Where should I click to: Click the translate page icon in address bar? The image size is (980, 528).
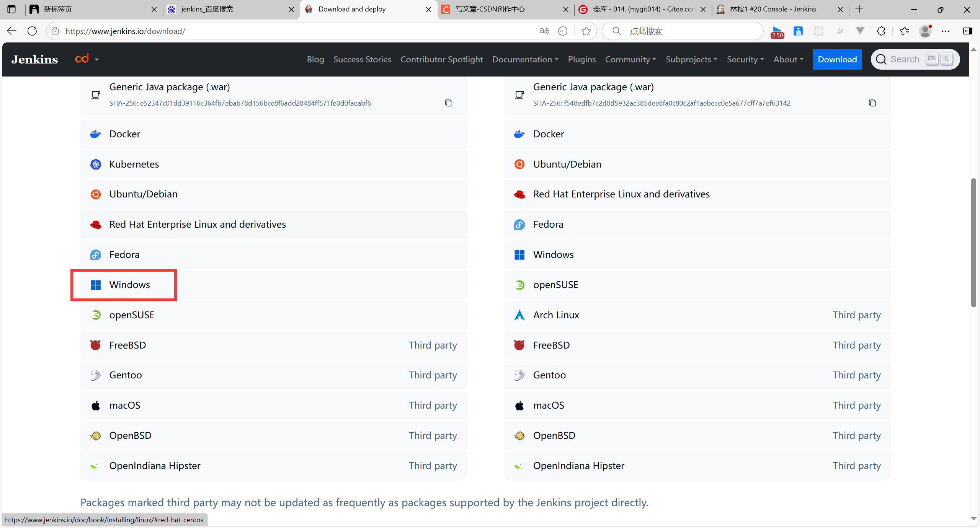544,31
